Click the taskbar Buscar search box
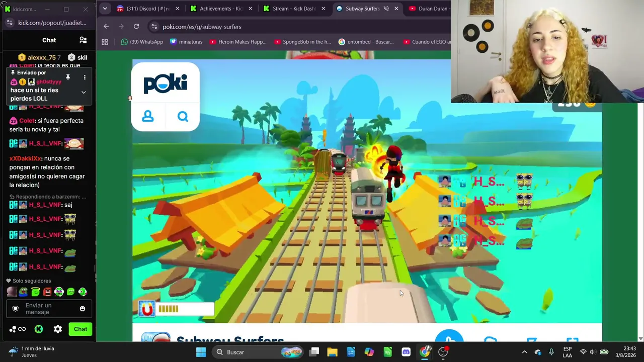 click(x=258, y=352)
